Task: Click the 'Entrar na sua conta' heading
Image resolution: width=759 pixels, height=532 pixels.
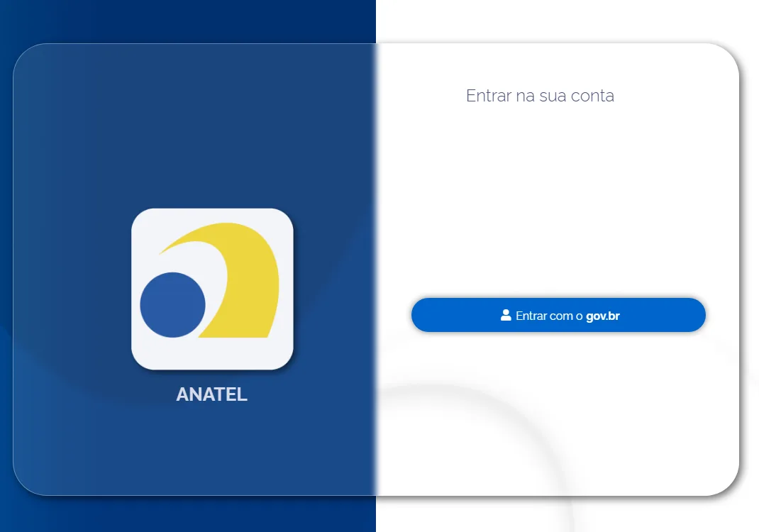Action: pyautogui.click(x=540, y=96)
